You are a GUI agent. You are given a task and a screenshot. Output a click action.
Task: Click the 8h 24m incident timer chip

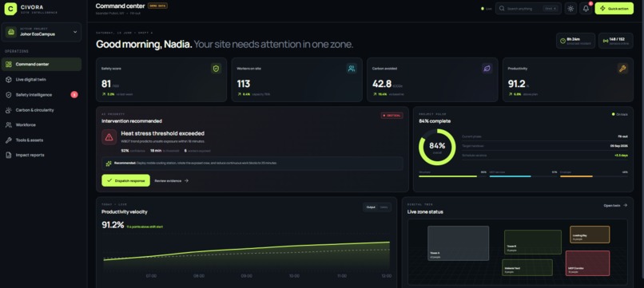point(575,41)
